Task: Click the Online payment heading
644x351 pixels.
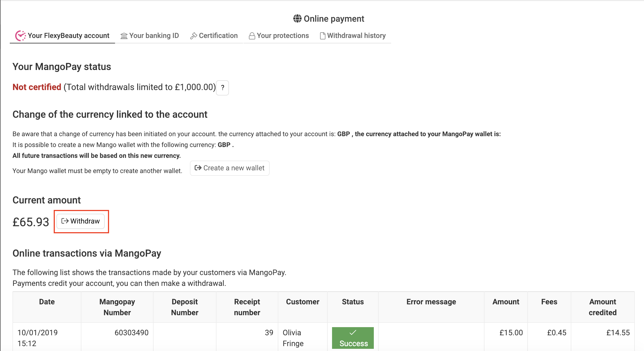Action: click(334, 19)
